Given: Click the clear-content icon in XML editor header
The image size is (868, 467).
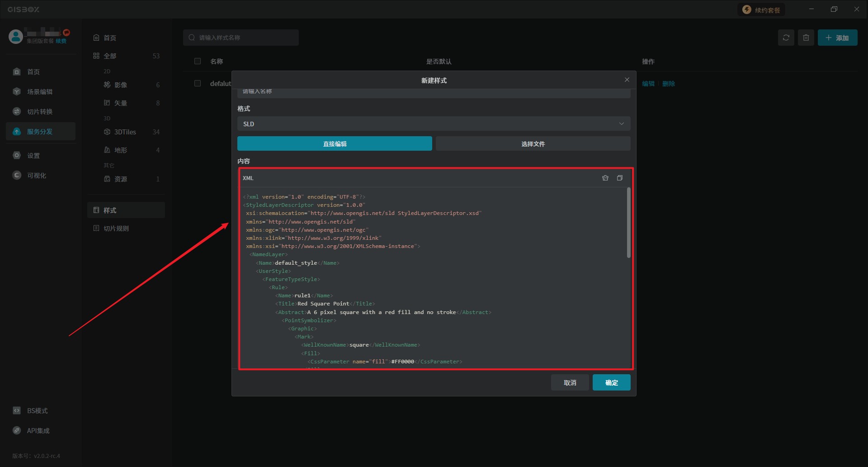Looking at the screenshot, I should pyautogui.click(x=605, y=178).
